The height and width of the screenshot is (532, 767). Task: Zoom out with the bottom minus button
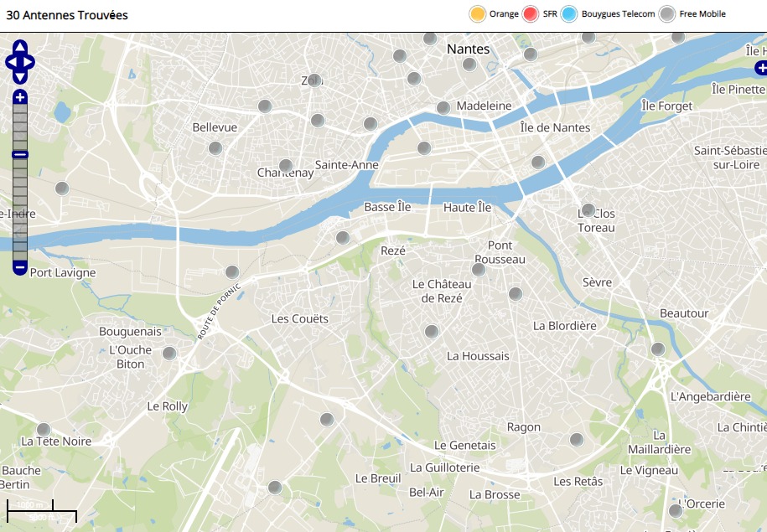tap(20, 267)
